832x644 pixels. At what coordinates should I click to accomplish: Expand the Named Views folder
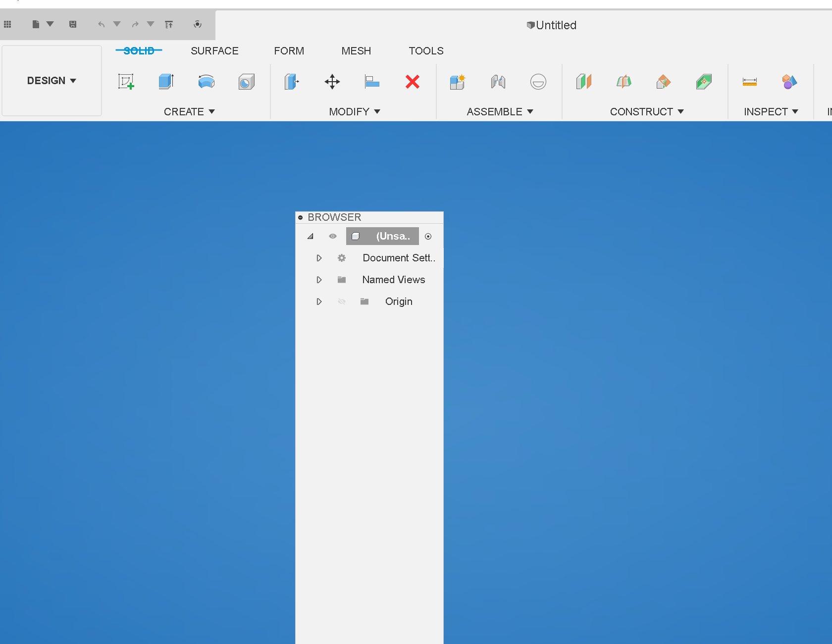[x=319, y=280]
